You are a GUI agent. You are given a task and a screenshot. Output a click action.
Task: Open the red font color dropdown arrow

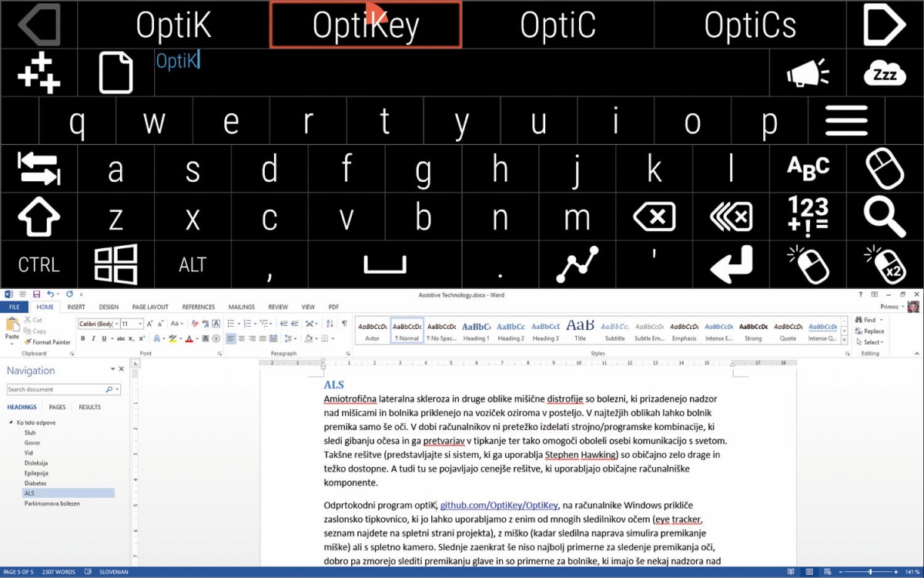pos(197,338)
